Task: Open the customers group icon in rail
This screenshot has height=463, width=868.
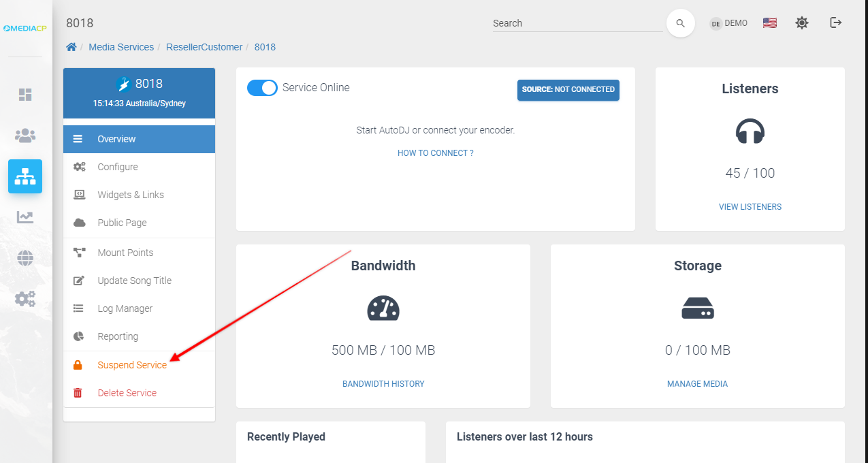Action: [25, 135]
